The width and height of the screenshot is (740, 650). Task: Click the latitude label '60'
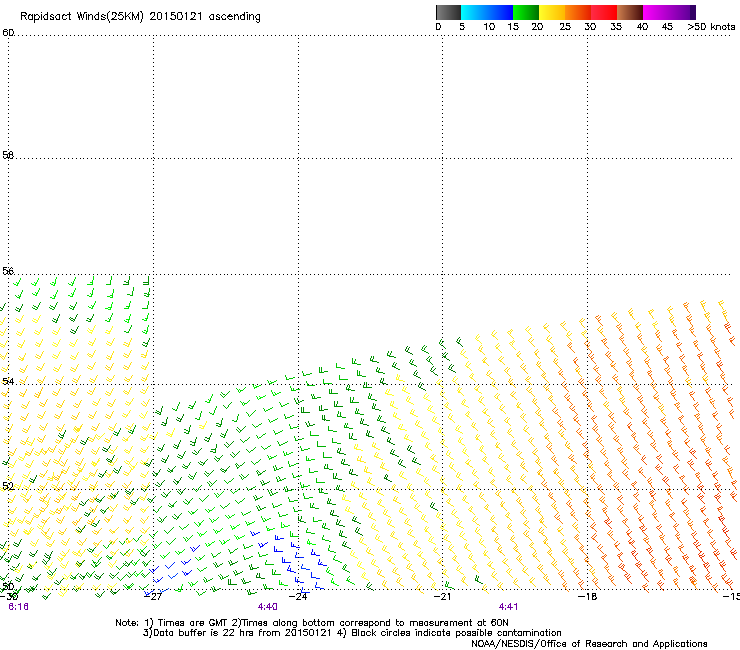pos(8,33)
